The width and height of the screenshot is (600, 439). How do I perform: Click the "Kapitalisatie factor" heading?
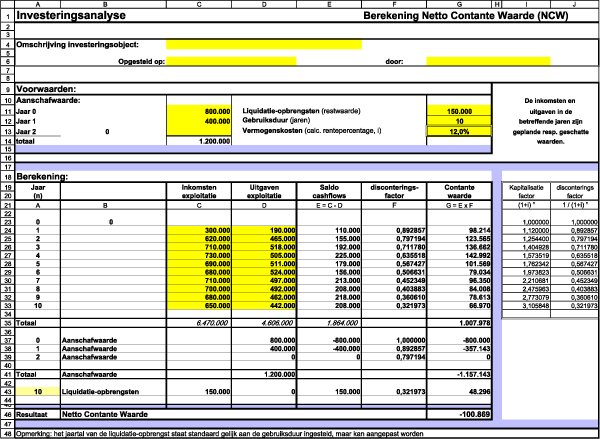click(x=526, y=191)
